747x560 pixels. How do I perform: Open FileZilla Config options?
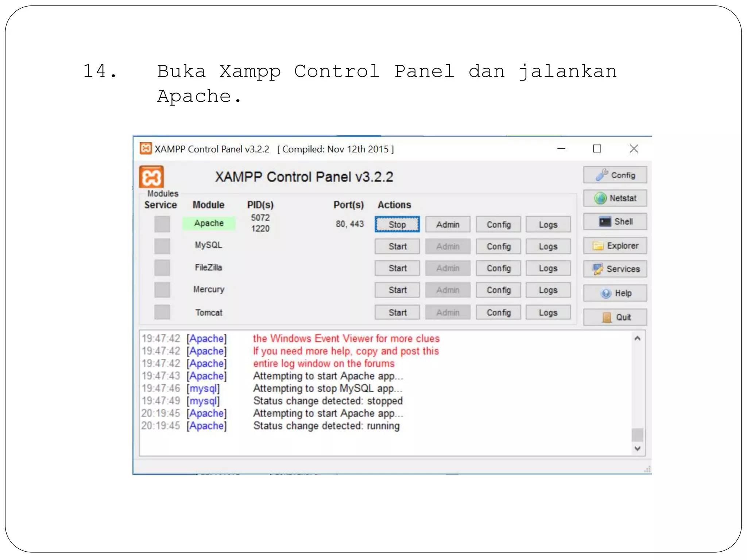pos(499,268)
